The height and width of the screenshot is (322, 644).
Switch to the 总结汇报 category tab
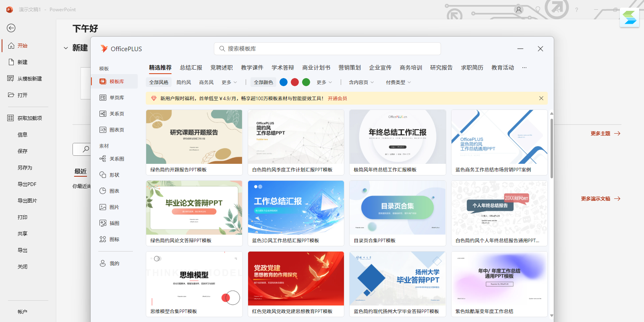pos(191,68)
